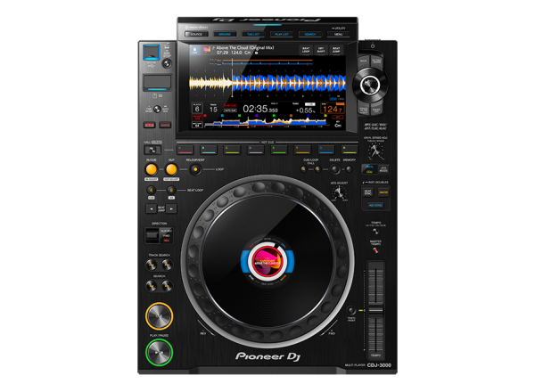Tap the Cm key indicator on the display

pos(337,126)
